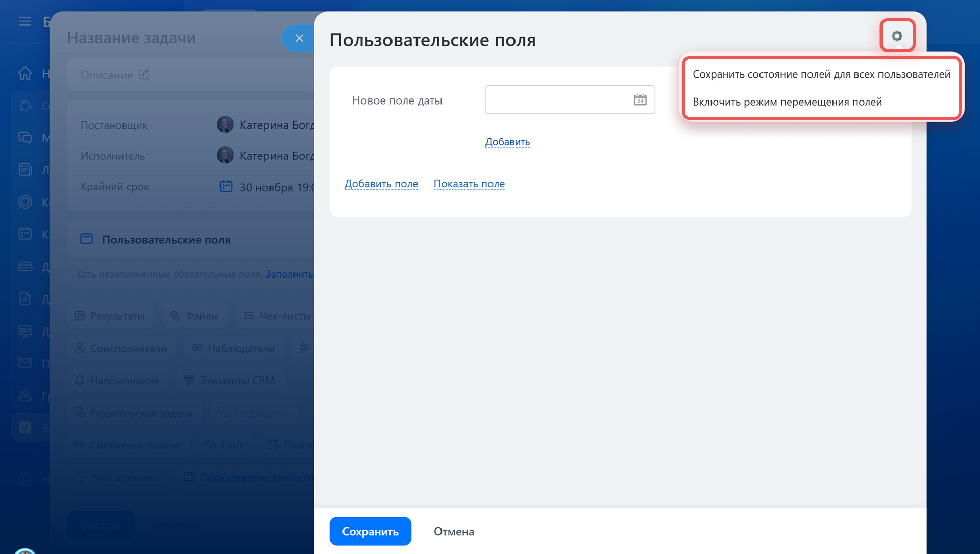Screen dimensions: 980x554
Task: Click the Соисполнители chip
Action: click(x=121, y=348)
